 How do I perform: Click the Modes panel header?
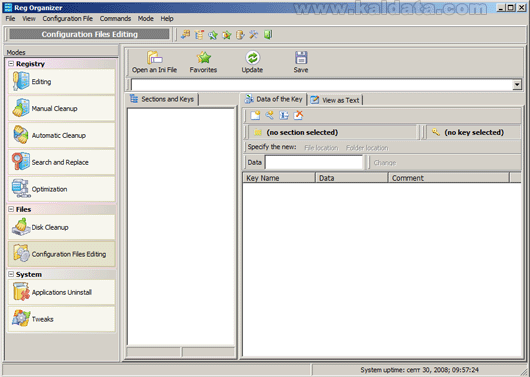62,52
